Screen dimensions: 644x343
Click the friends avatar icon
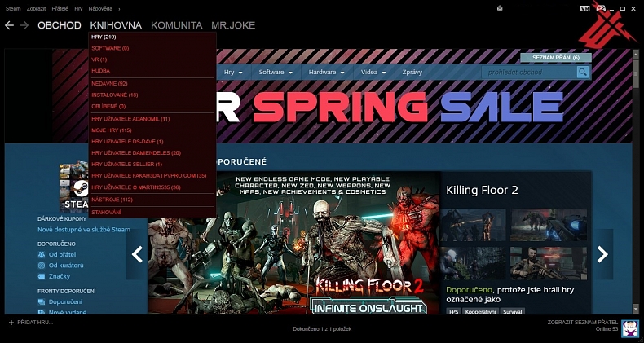click(x=629, y=328)
